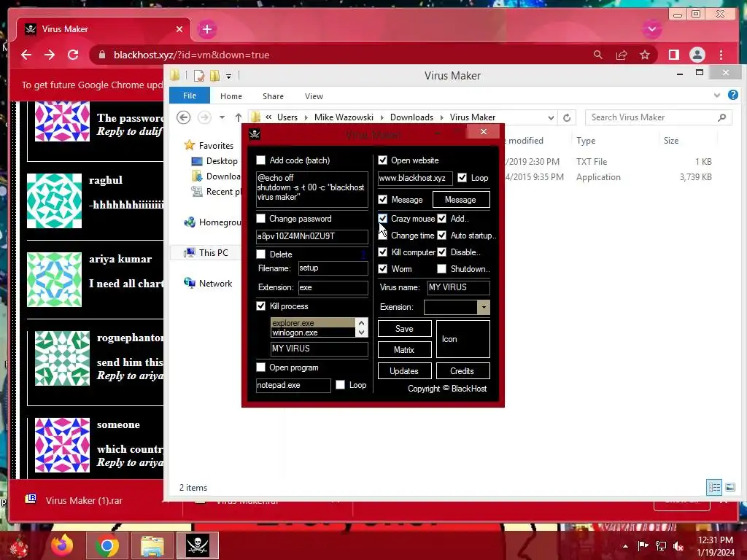Screen dimensions: 747x560
Task: Click the Virus Maker skull taskbar icon
Action: (x=198, y=545)
